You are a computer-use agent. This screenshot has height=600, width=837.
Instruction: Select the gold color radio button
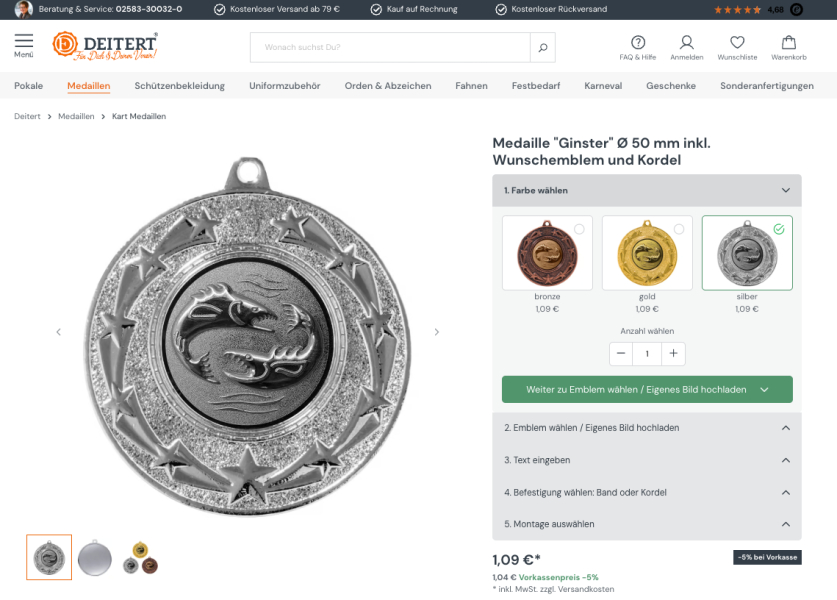(679, 229)
